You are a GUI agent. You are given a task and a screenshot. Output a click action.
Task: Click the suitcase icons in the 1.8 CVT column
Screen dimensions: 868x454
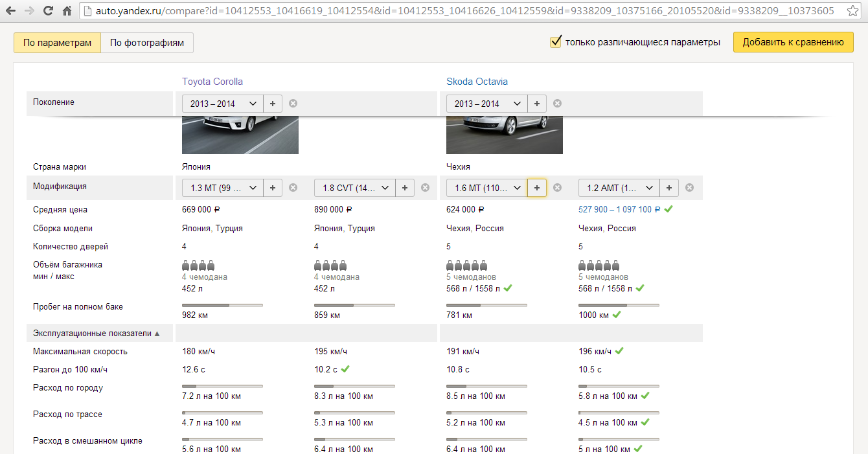(x=330, y=266)
